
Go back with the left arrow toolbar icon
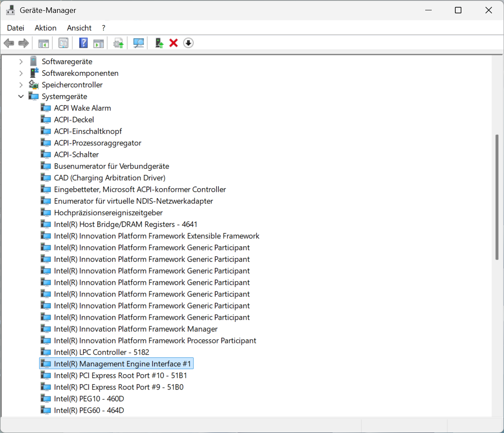[x=9, y=43]
